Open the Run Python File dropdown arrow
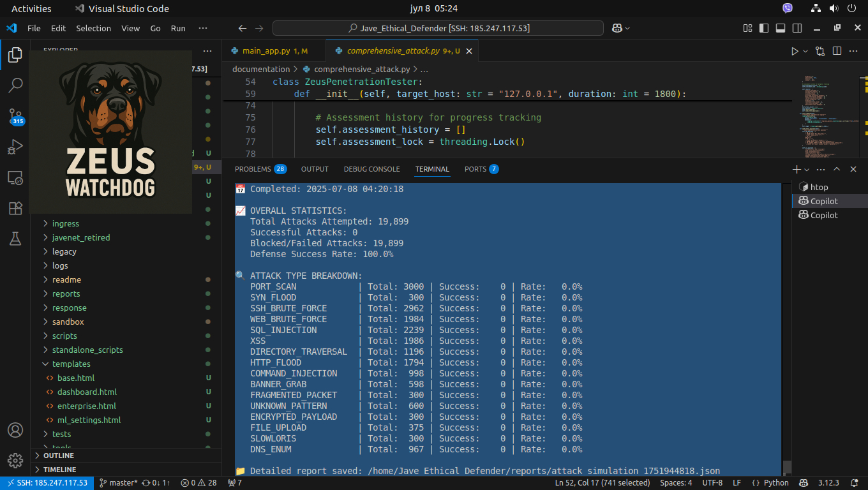Screen dimensions: 868x490 [x=805, y=51]
